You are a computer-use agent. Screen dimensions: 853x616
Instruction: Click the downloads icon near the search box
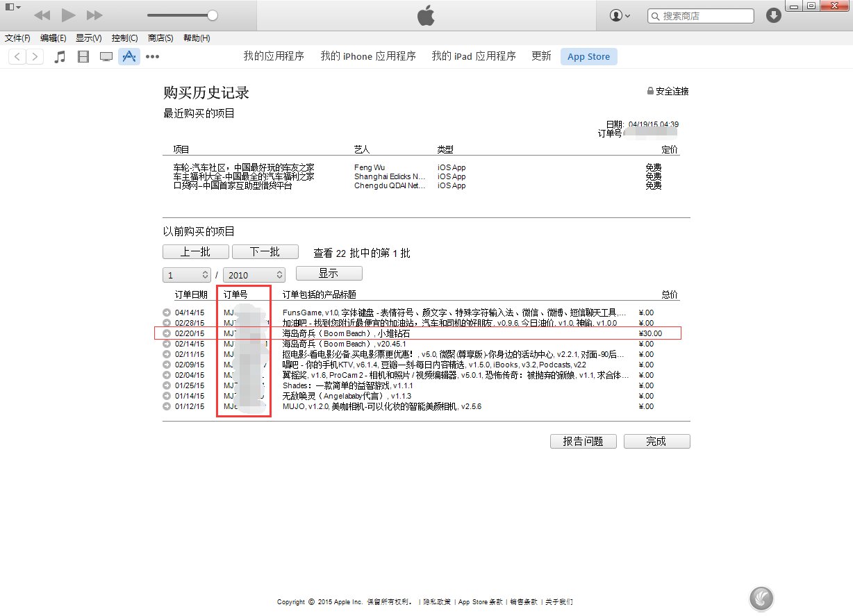[x=773, y=15]
